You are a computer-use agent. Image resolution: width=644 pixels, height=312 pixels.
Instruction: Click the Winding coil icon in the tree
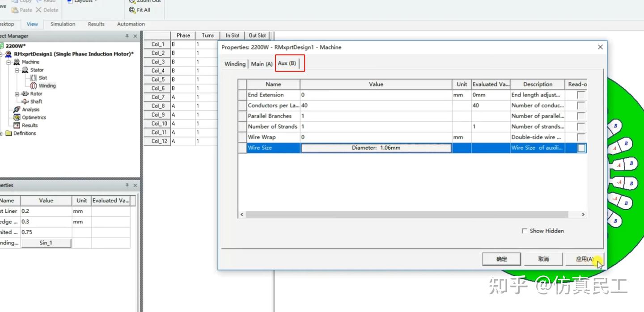click(33, 86)
